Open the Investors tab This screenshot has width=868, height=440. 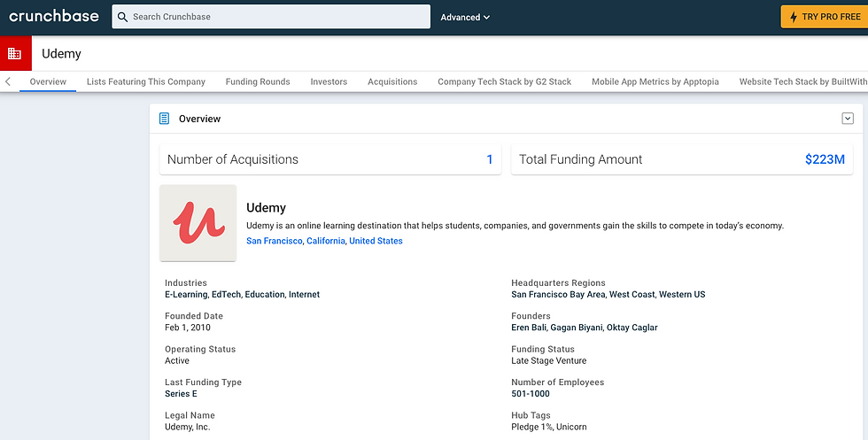click(329, 81)
